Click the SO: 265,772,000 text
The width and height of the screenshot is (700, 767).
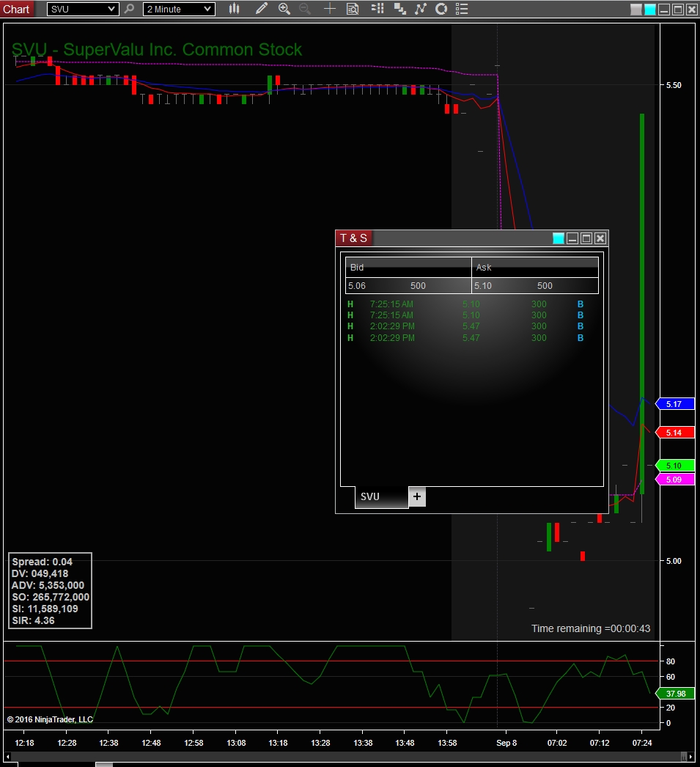click(51, 598)
